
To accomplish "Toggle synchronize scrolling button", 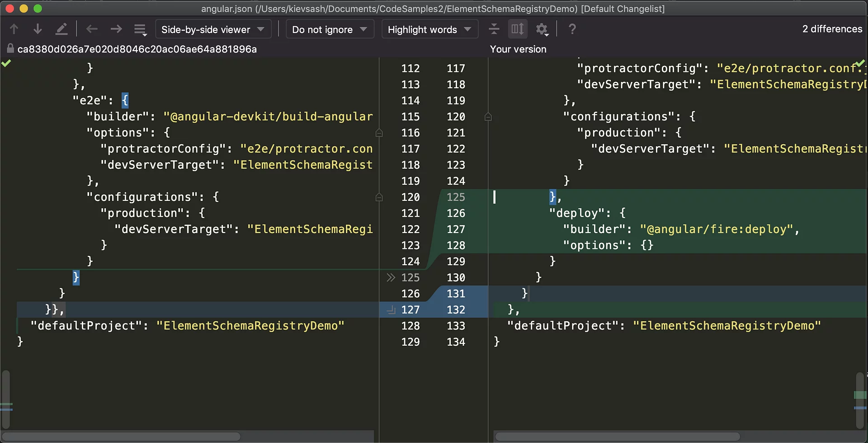I will point(517,29).
